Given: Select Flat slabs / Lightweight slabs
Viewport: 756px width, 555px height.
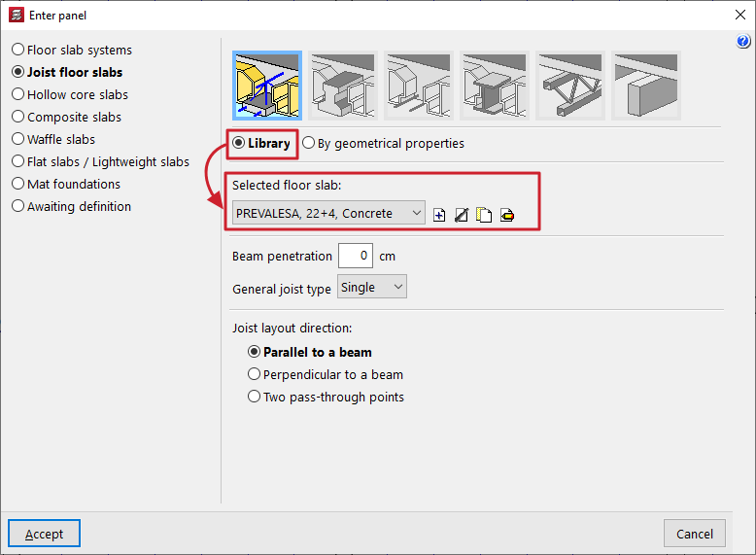Looking at the screenshot, I should [x=101, y=161].
